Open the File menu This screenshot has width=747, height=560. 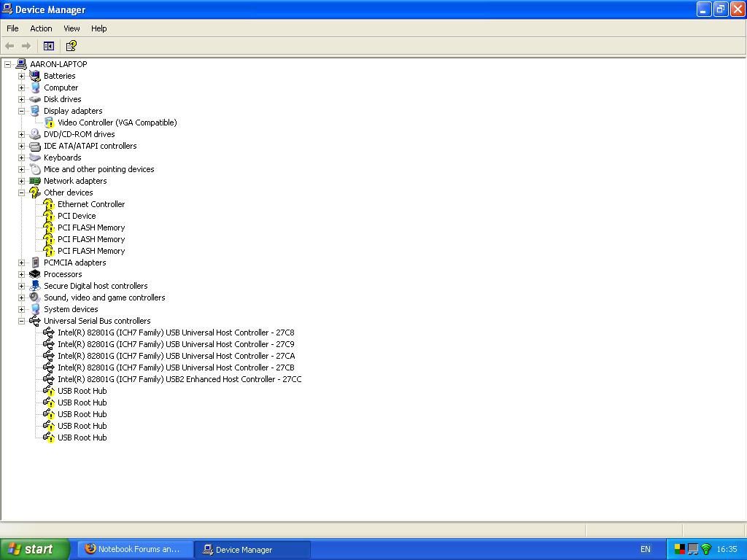pos(12,28)
